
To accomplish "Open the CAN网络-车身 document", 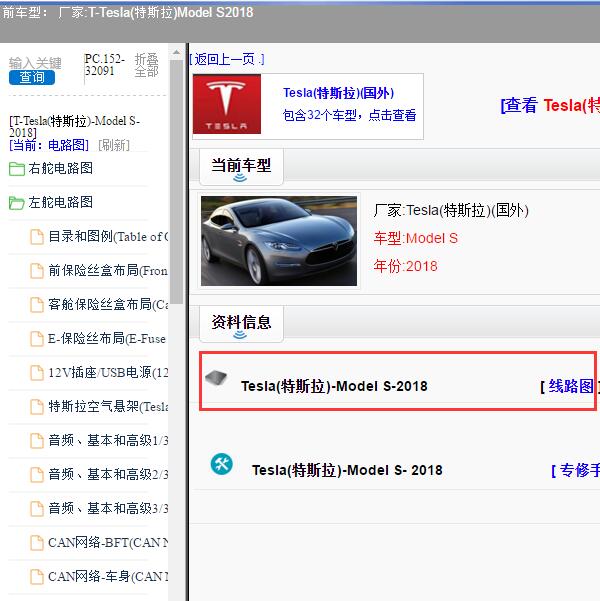I will (108, 576).
